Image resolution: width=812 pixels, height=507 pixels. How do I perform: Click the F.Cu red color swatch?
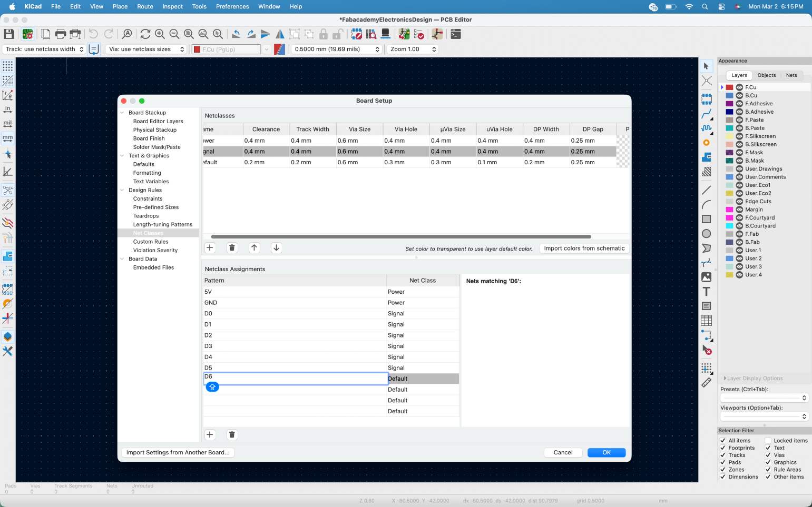730,87
